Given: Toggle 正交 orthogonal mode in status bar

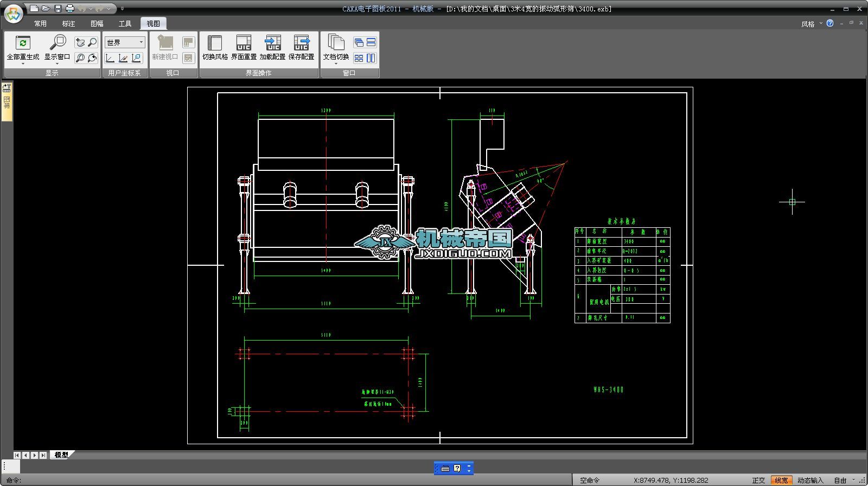Looking at the screenshot, I should tap(758, 480).
